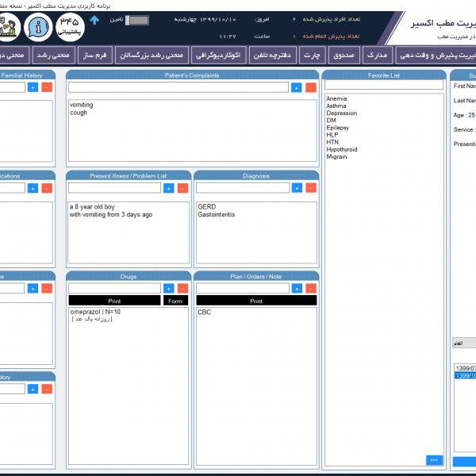
Task: Add a new Patient's Complaints entry
Action: (296, 87)
